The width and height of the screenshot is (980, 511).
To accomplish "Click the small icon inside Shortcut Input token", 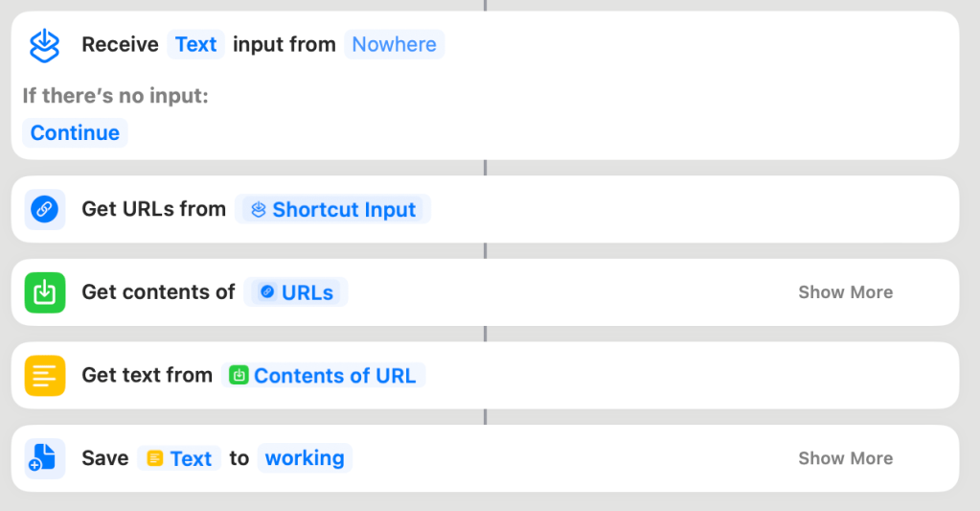I will 258,210.
